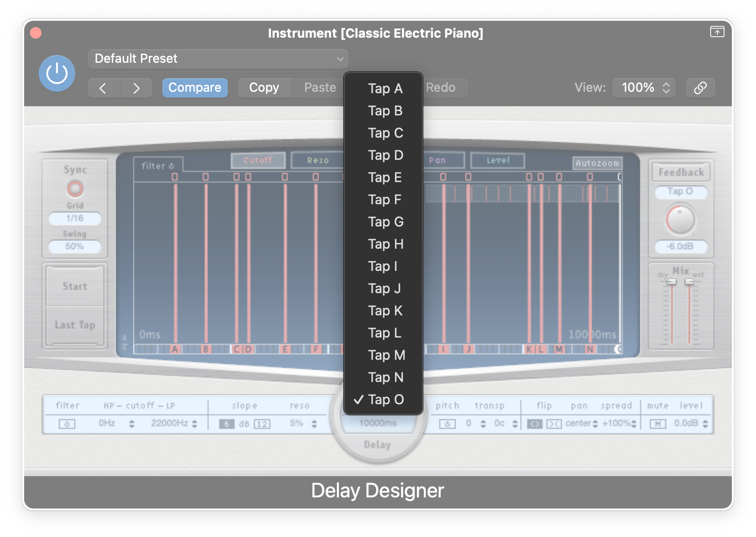756x537 pixels.
Task: Click the reso 5% stepper
Action: (314, 424)
